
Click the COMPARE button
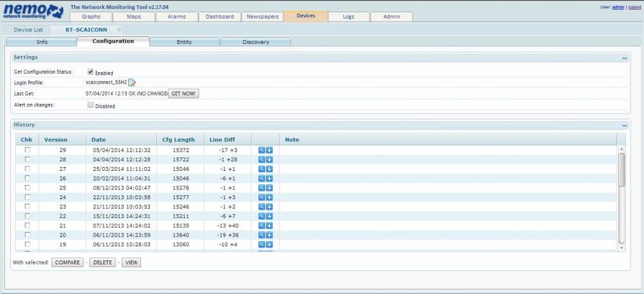pyautogui.click(x=68, y=262)
